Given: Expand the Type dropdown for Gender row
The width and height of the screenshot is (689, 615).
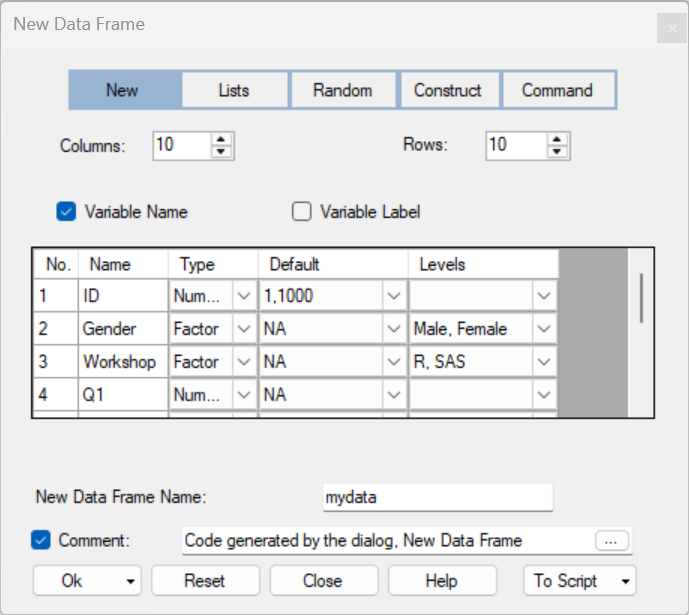Looking at the screenshot, I should [244, 329].
